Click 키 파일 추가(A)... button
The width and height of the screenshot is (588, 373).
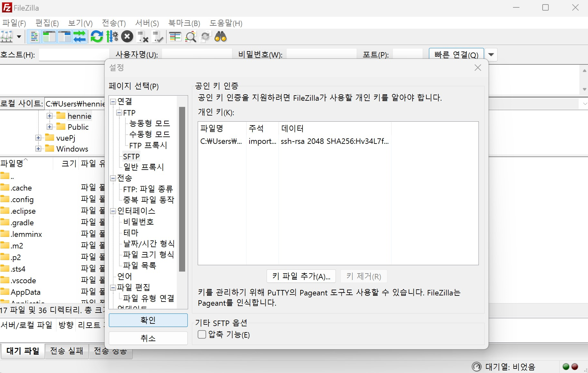(301, 276)
